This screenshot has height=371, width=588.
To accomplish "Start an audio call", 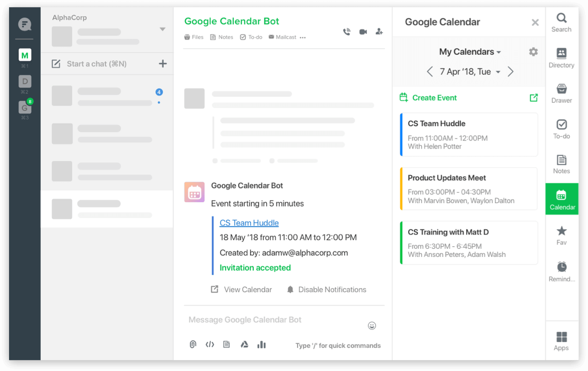I will point(347,32).
